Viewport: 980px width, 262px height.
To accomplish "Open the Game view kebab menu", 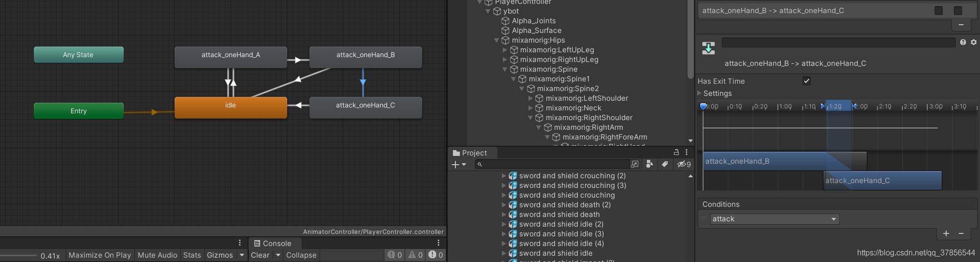I will (x=240, y=243).
